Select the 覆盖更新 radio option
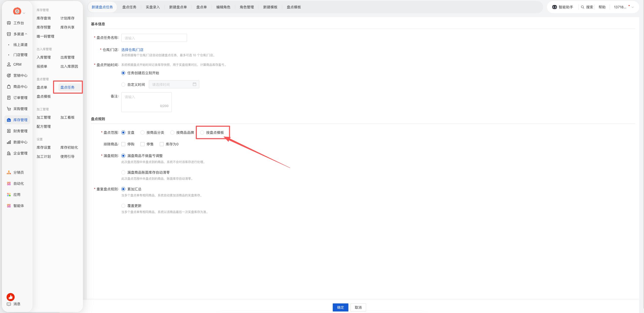This screenshot has width=644, height=313. [123, 206]
